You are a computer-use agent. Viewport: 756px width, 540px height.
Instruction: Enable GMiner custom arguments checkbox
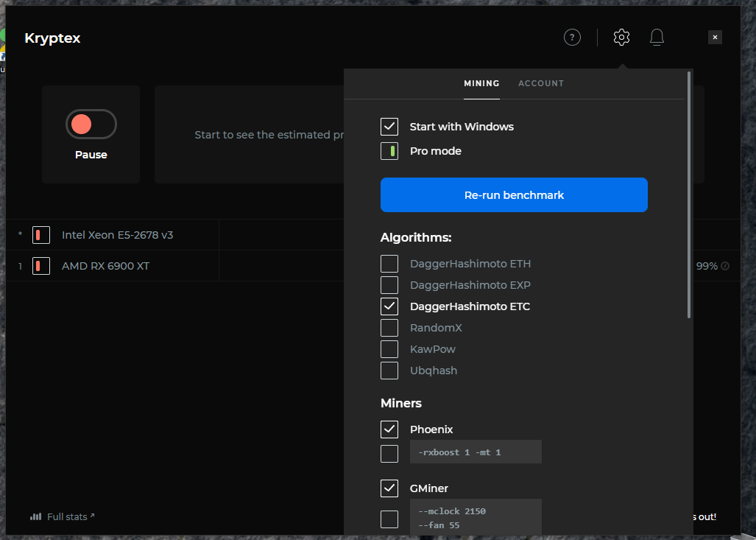tap(389, 519)
